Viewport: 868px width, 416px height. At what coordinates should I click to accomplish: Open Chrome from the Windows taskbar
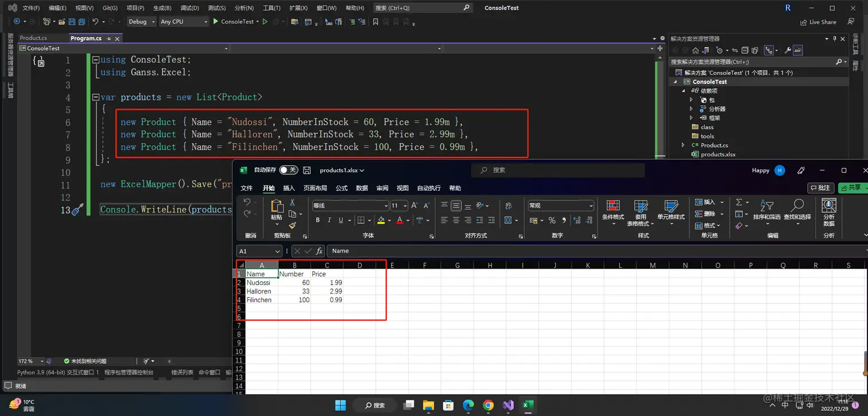point(488,405)
